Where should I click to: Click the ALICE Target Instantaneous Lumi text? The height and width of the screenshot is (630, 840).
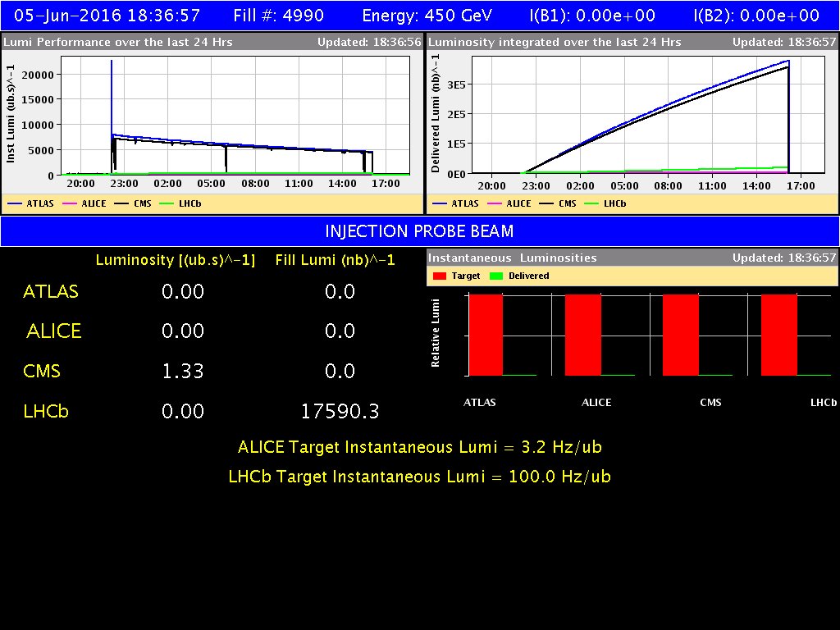coord(419,447)
